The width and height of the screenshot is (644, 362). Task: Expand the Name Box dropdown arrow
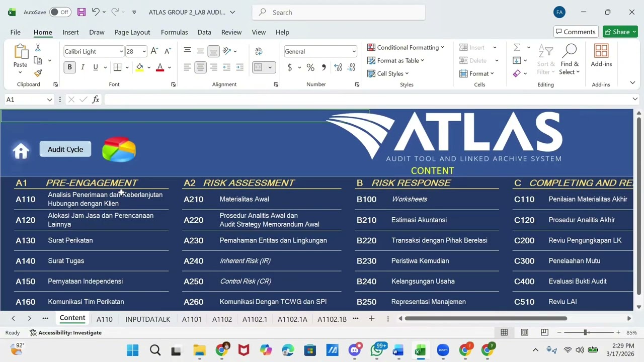click(x=49, y=100)
